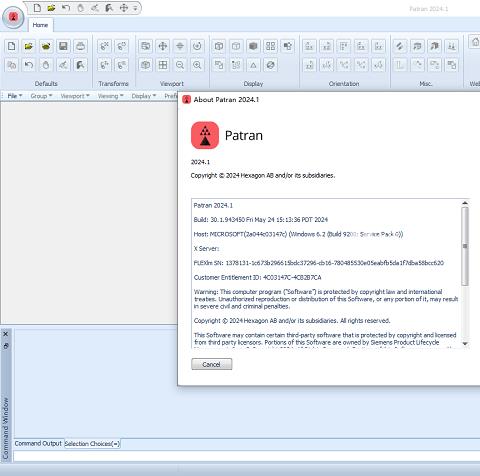Open the Patran application menu button
This screenshot has height=476, width=480.
click(13, 17)
